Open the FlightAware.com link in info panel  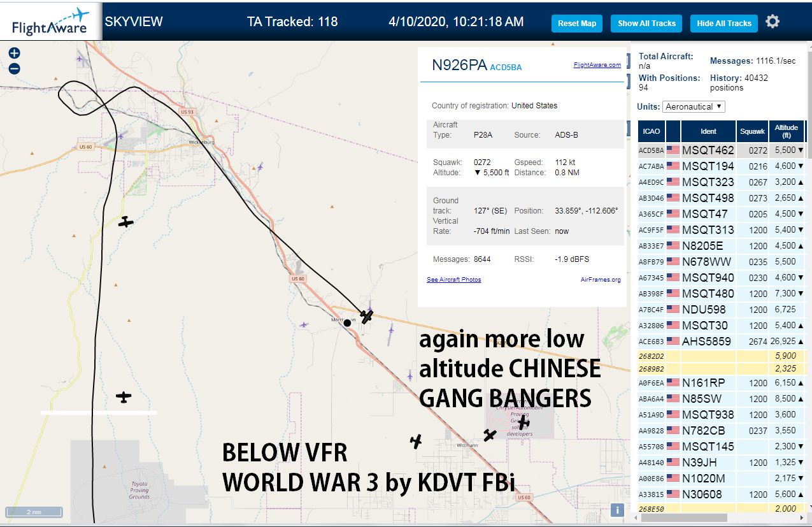click(x=597, y=65)
